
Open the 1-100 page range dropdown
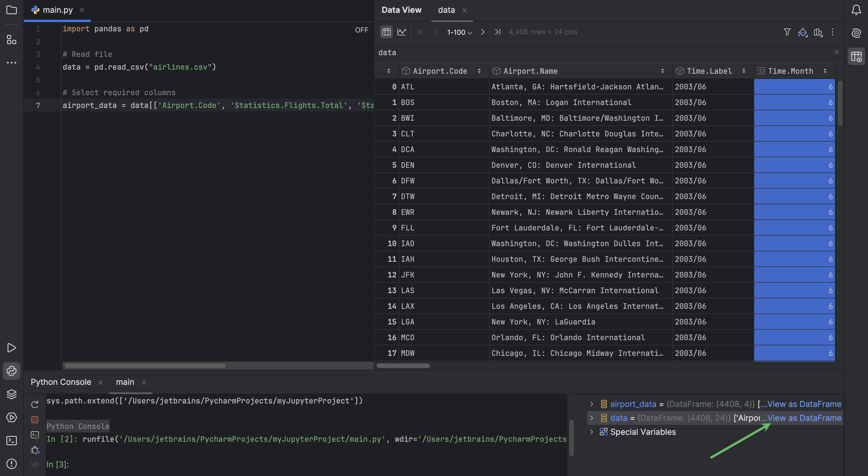(x=459, y=32)
